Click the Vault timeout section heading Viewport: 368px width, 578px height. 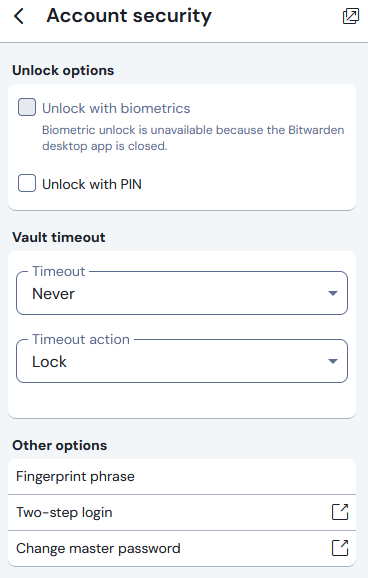(x=59, y=237)
